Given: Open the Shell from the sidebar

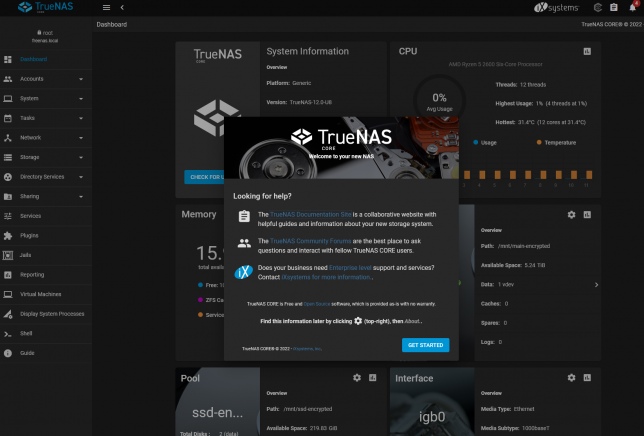Looking at the screenshot, I should coord(27,333).
